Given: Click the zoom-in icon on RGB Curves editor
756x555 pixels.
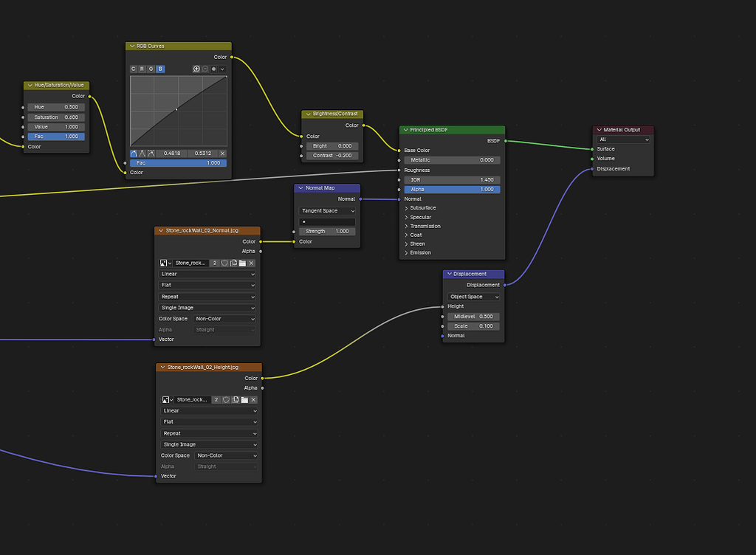Looking at the screenshot, I should click(x=197, y=69).
